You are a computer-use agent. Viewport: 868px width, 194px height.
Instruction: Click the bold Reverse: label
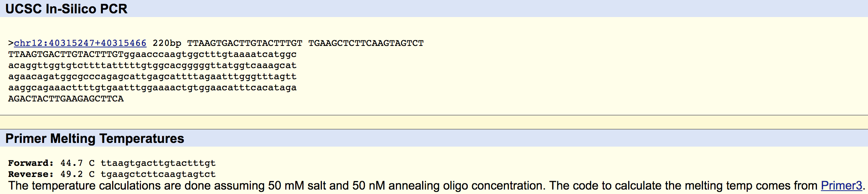(31, 174)
